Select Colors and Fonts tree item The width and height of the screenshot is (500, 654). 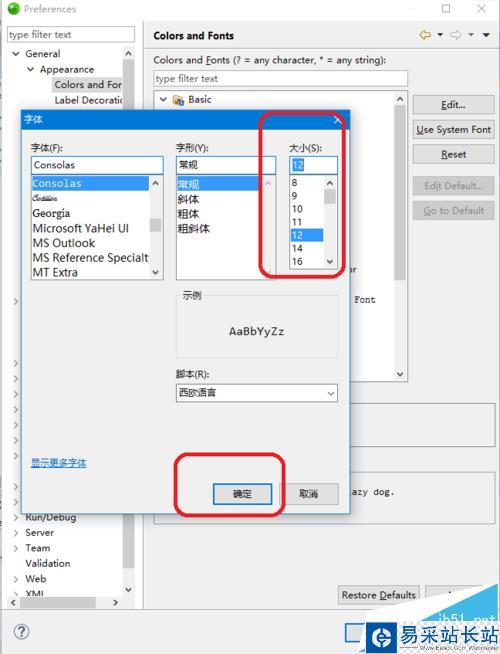pyautogui.click(x=88, y=85)
